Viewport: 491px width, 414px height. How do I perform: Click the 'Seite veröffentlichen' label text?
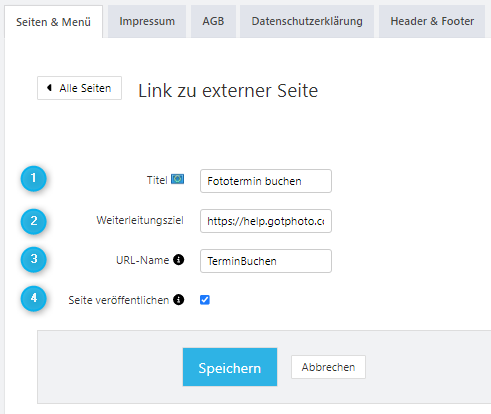119,300
